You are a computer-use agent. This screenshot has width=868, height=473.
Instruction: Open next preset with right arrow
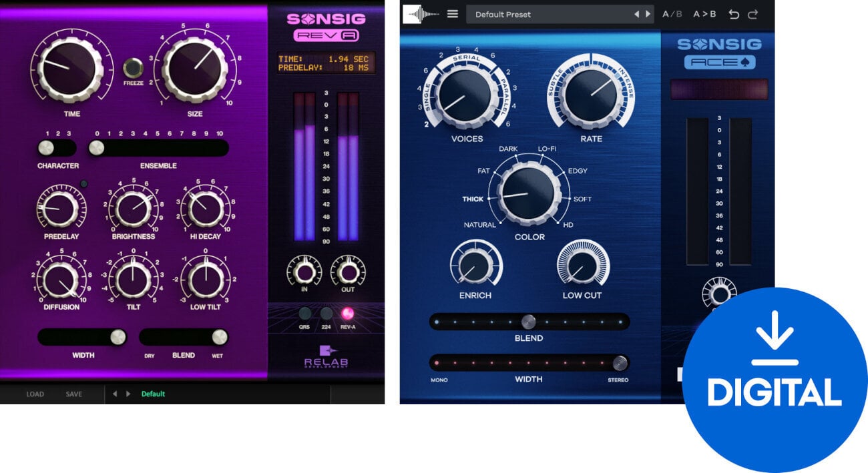(648, 14)
